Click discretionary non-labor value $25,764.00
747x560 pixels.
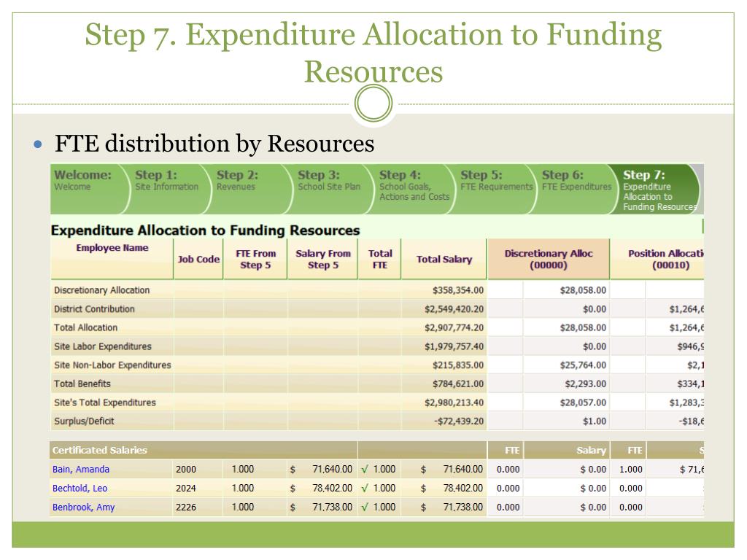pos(583,365)
